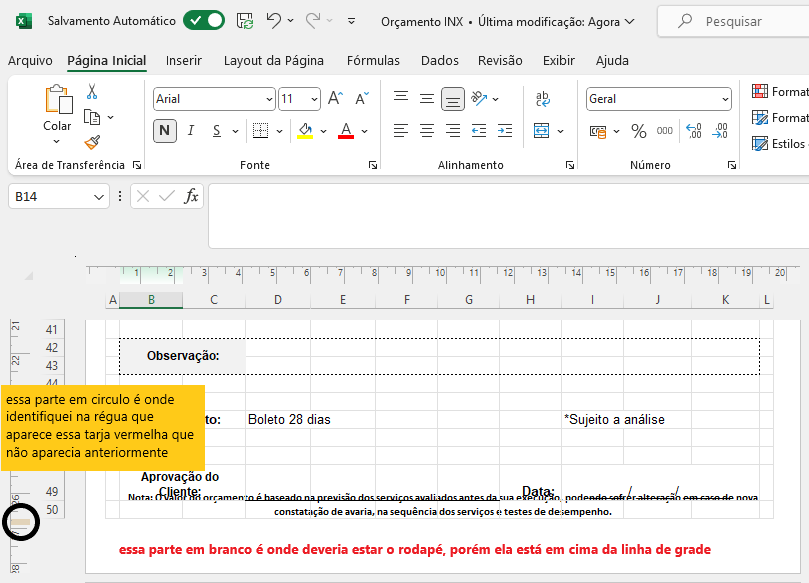Expand the fill color palette arrow
The height and width of the screenshot is (583, 809).
(x=323, y=131)
